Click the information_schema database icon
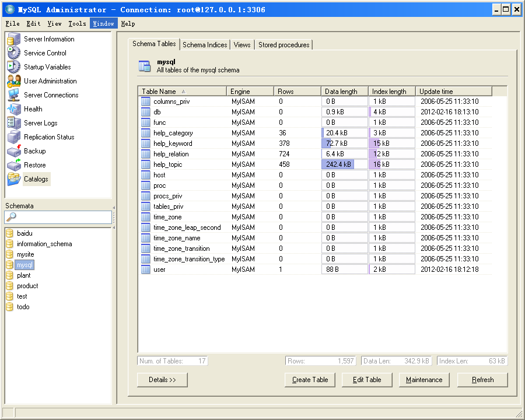 (x=10, y=244)
